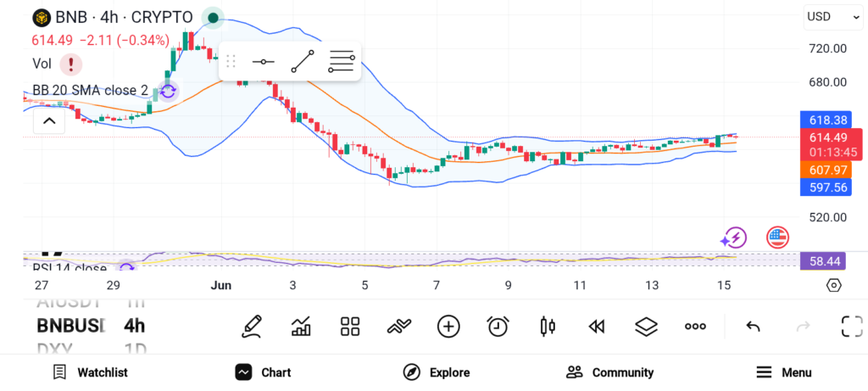Start bar replay with rewind icon
Screen dimensions: 868x391
596,327
